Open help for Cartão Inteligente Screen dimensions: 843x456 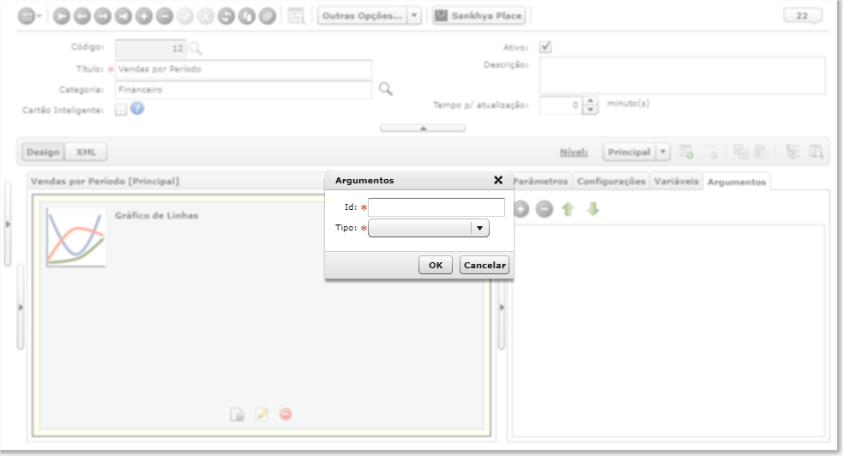(138, 109)
